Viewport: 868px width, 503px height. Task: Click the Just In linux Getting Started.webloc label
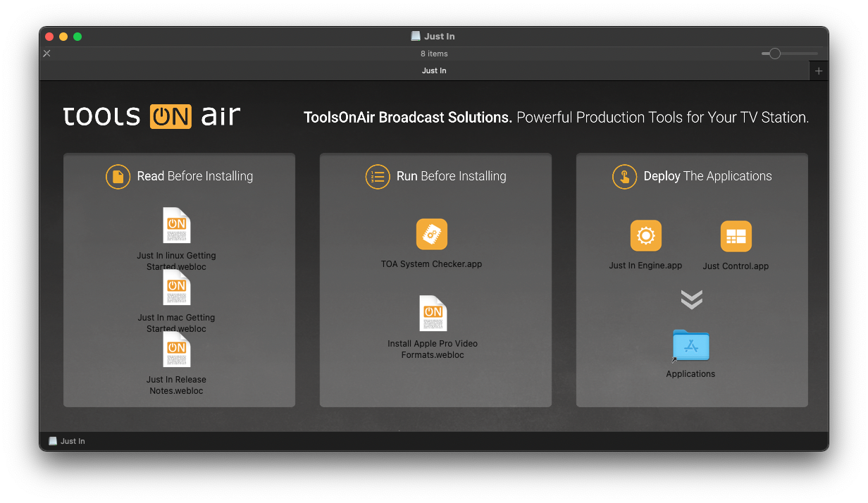[176, 261]
